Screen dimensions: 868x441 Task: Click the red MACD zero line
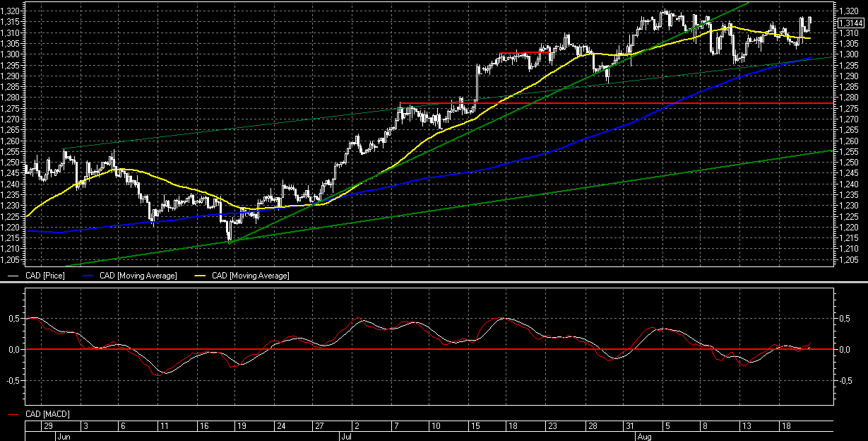tap(424, 350)
